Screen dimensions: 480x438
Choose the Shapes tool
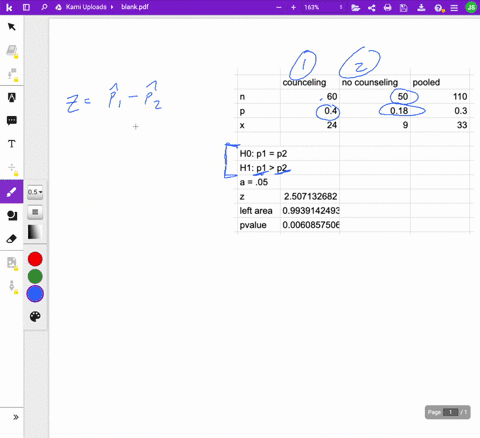(12, 215)
